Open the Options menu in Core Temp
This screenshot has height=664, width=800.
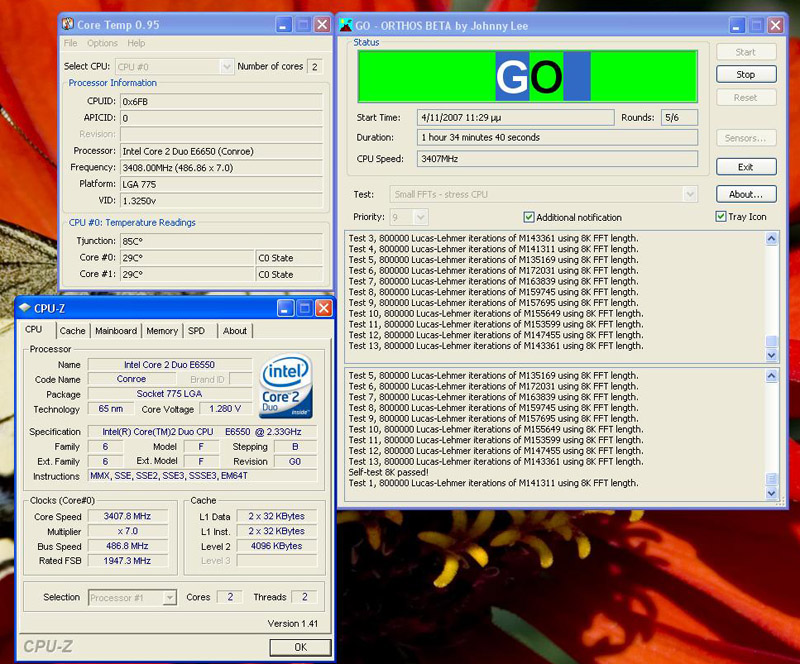102,43
